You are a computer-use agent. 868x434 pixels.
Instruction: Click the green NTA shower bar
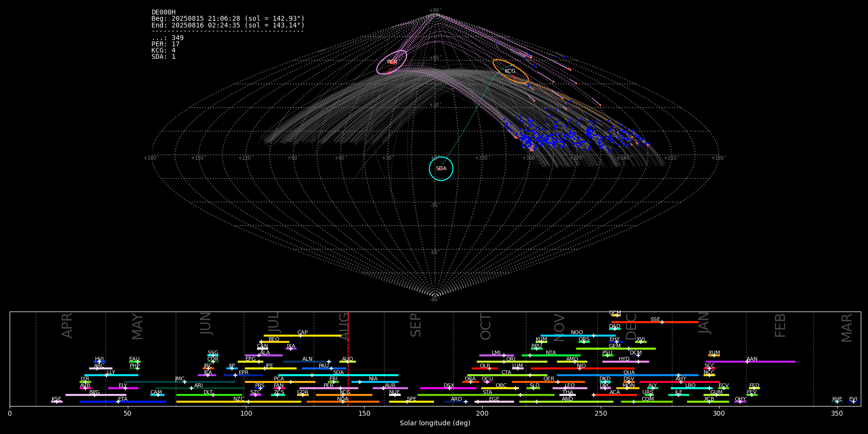[551, 355]
